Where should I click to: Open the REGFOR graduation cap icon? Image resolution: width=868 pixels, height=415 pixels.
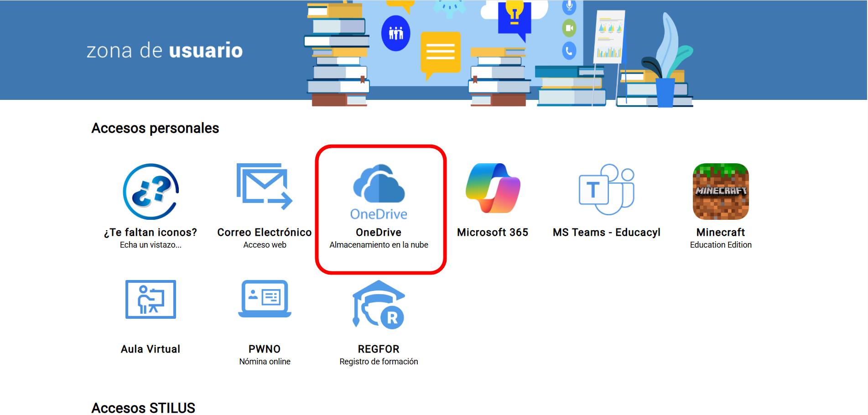click(379, 304)
